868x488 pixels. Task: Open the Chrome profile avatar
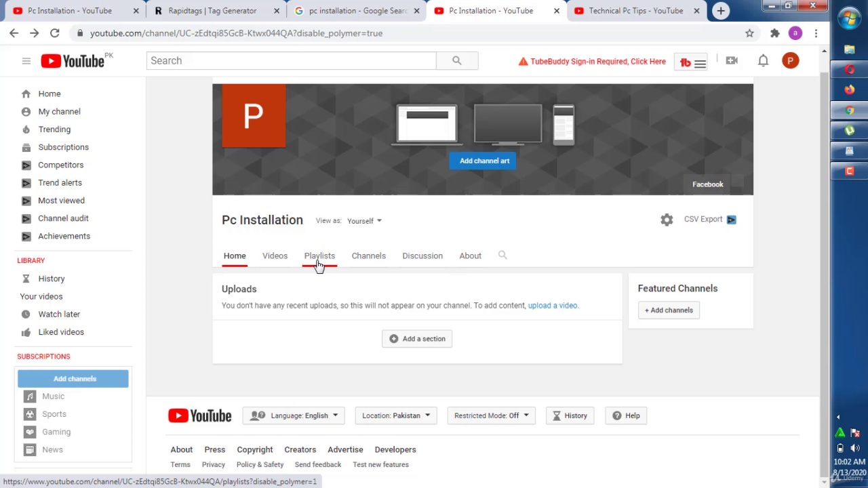tap(795, 33)
